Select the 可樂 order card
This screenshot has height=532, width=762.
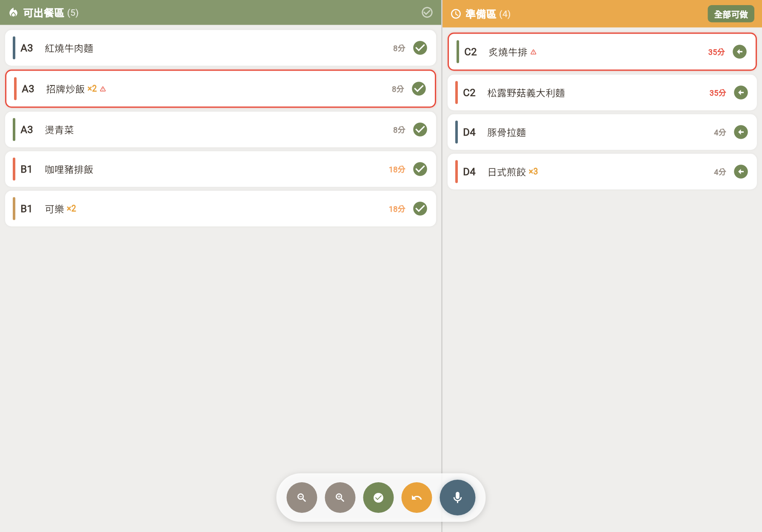(220, 209)
